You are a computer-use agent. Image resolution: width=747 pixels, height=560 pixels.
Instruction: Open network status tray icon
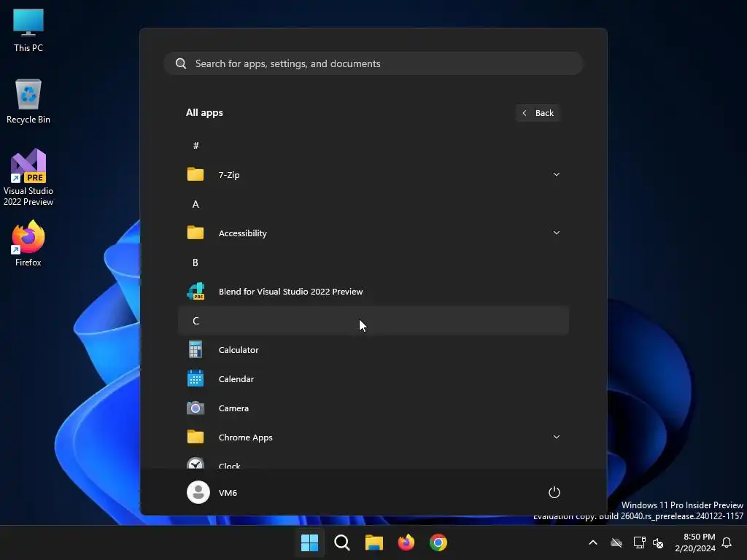[x=639, y=542]
